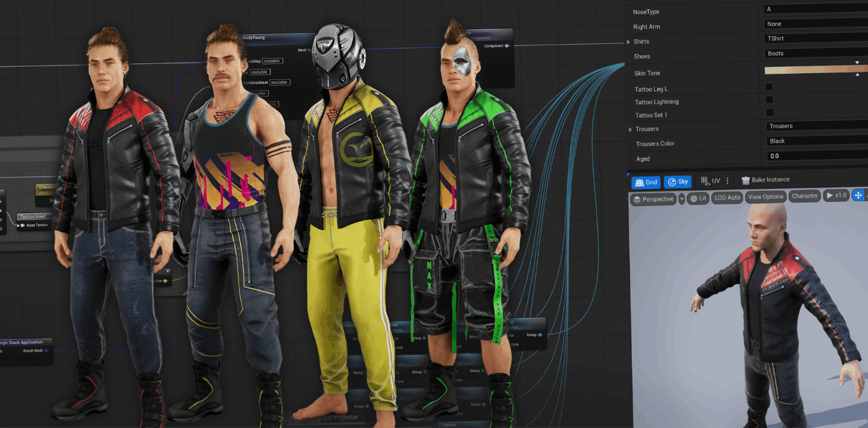The width and height of the screenshot is (868, 428).
Task: Expand the Shirts parameter row
Action: click(x=629, y=42)
